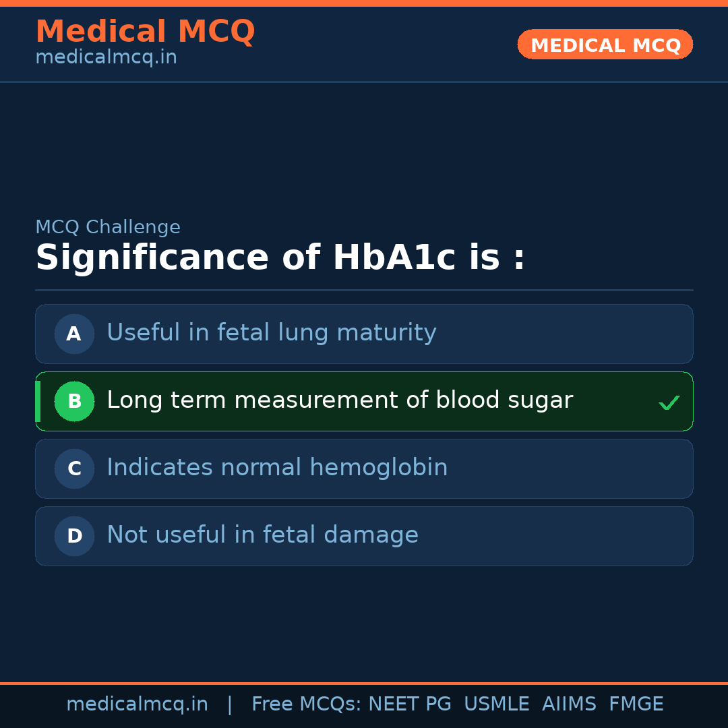
Task: Click "USMLE" in the footer
Action: [496, 704]
